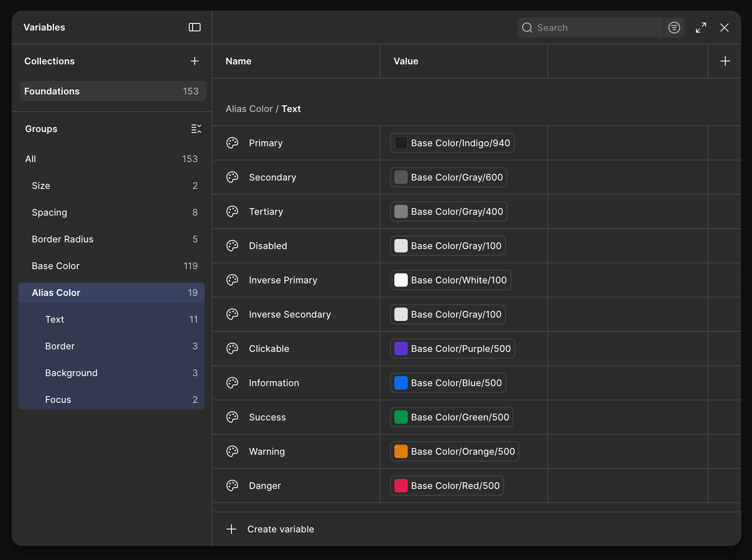
Task: Toggle the sidebar panel icon
Action: pos(195,27)
